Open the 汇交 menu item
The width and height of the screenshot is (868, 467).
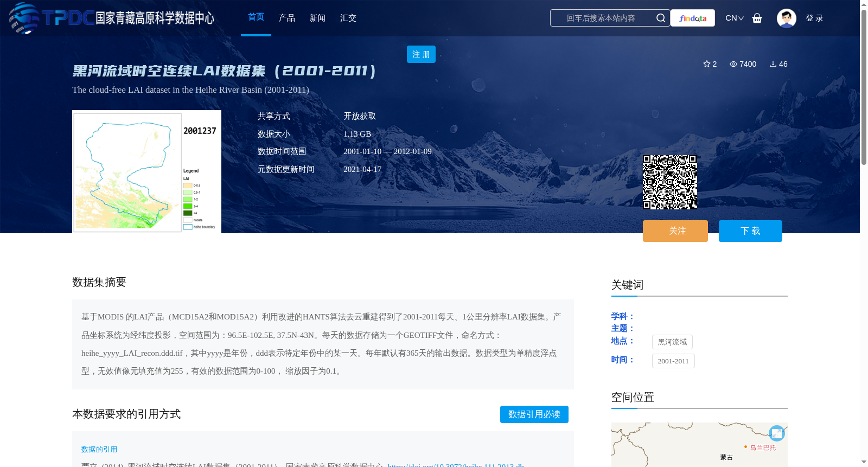point(348,18)
